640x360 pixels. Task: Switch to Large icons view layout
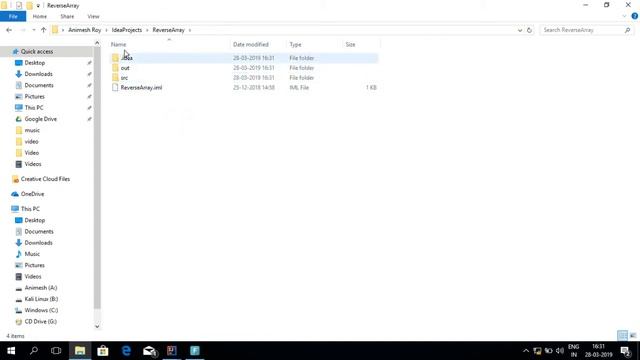(x=633, y=336)
